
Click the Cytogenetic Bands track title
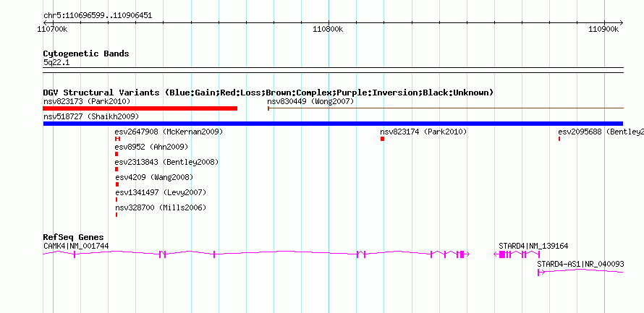pyautogui.click(x=86, y=53)
